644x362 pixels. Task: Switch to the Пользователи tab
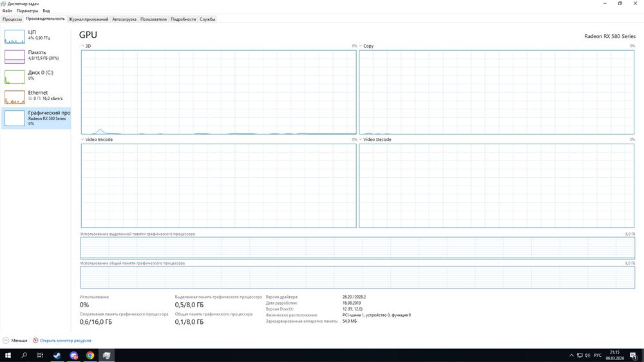coord(153,19)
